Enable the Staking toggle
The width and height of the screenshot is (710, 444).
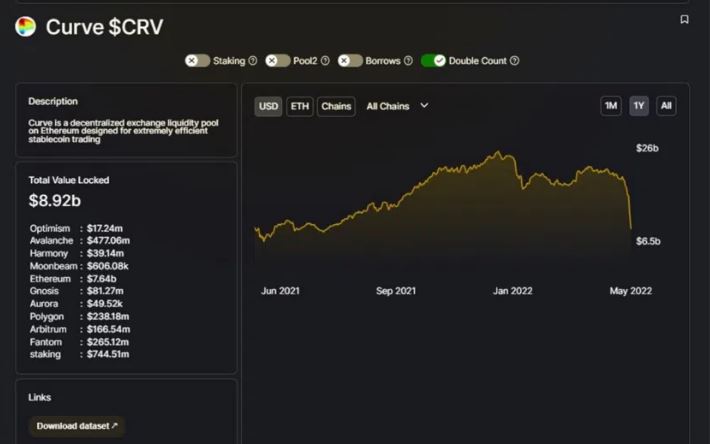pyautogui.click(x=197, y=61)
